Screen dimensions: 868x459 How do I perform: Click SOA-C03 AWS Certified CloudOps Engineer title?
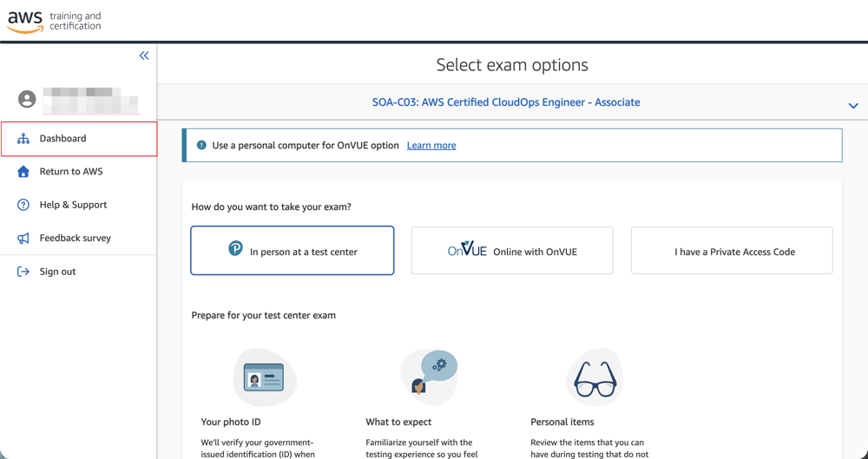pyautogui.click(x=506, y=102)
